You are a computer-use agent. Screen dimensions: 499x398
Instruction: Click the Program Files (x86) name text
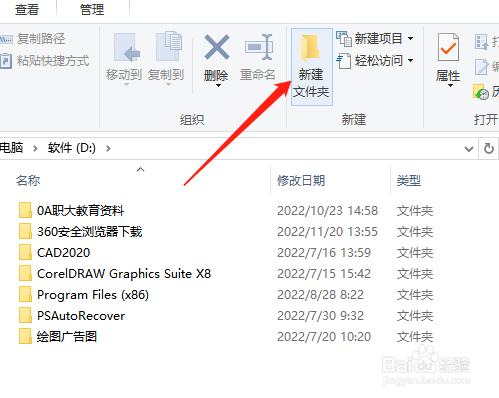pos(93,295)
